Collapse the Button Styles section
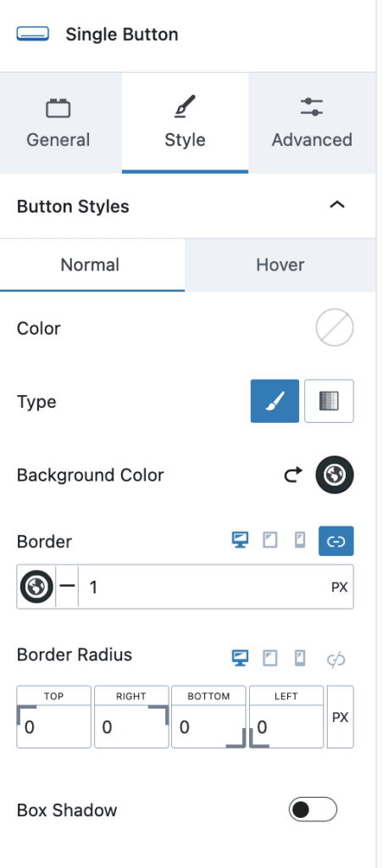The height and width of the screenshot is (868, 383). tap(337, 205)
